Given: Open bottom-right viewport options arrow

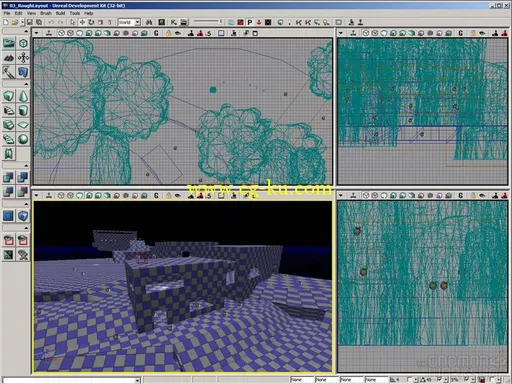Looking at the screenshot, I should (341, 196).
